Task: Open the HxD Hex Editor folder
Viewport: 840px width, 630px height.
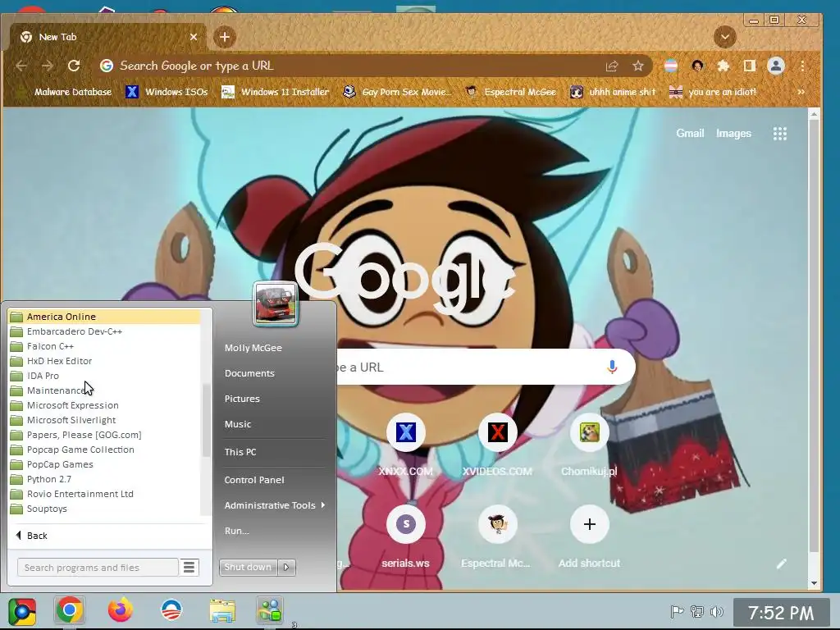Action: click(104, 361)
